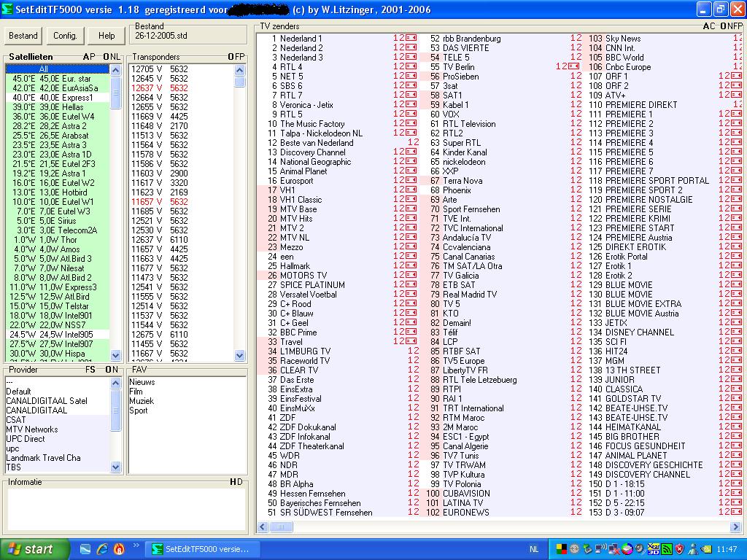Image resolution: width=747 pixels, height=560 pixels.
Task: Click TV zenders horizontal scroll right arrow
Action: 736,526
